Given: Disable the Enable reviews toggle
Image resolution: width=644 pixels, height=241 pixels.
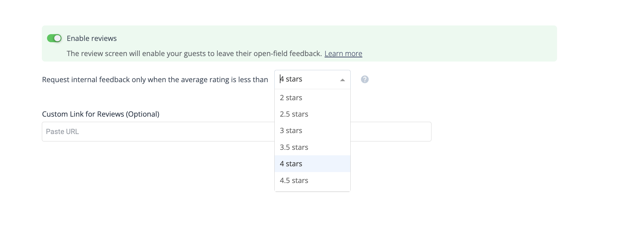Looking at the screenshot, I should [x=54, y=38].
